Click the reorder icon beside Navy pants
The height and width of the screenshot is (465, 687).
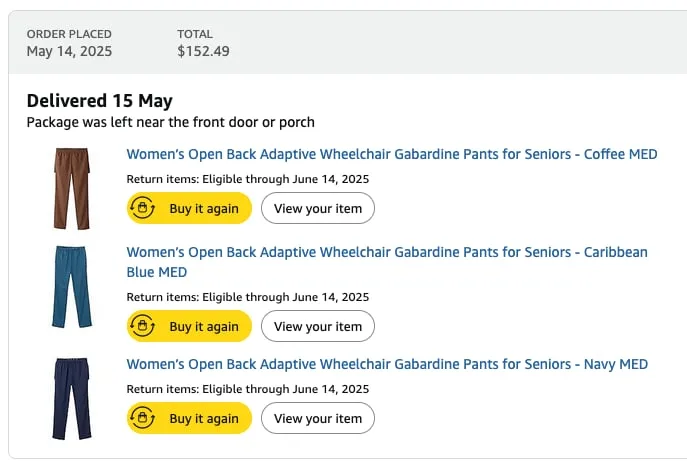(x=142, y=418)
